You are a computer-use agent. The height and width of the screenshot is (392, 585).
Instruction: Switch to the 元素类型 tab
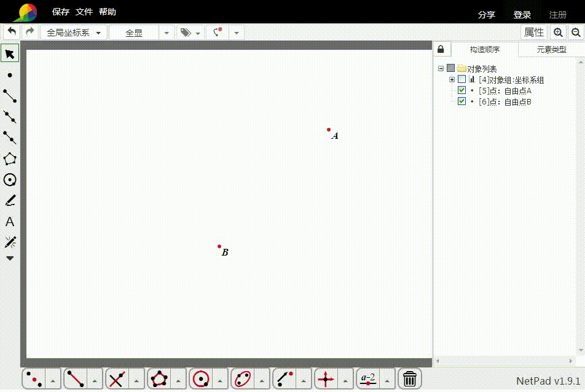point(551,49)
